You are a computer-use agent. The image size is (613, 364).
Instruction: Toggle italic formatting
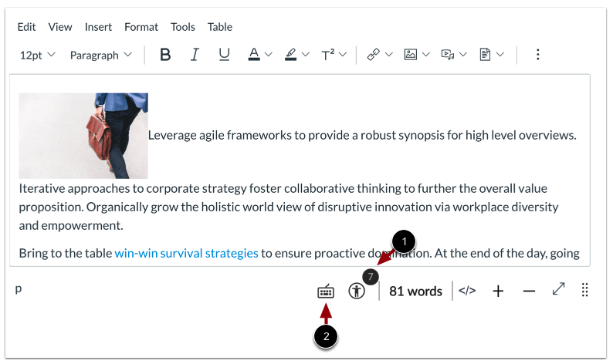[195, 55]
